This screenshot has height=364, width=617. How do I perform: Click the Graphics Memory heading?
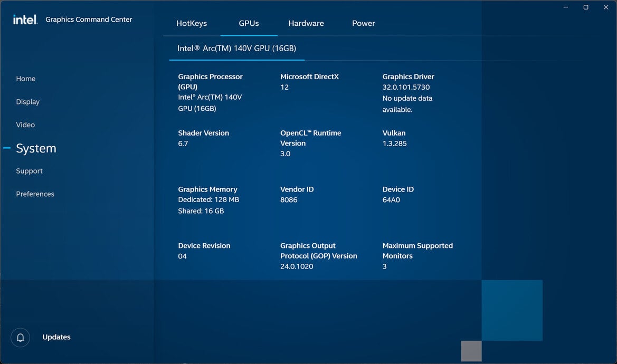click(x=207, y=189)
